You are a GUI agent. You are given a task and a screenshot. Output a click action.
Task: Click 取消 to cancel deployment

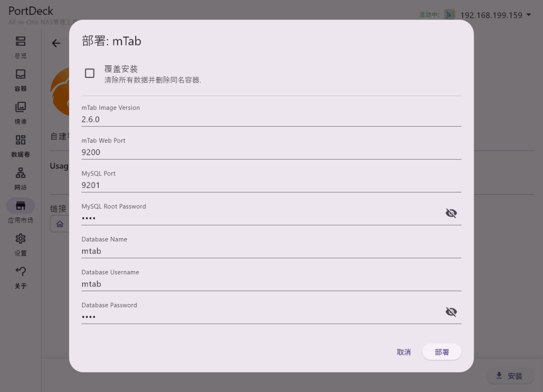pyautogui.click(x=404, y=352)
